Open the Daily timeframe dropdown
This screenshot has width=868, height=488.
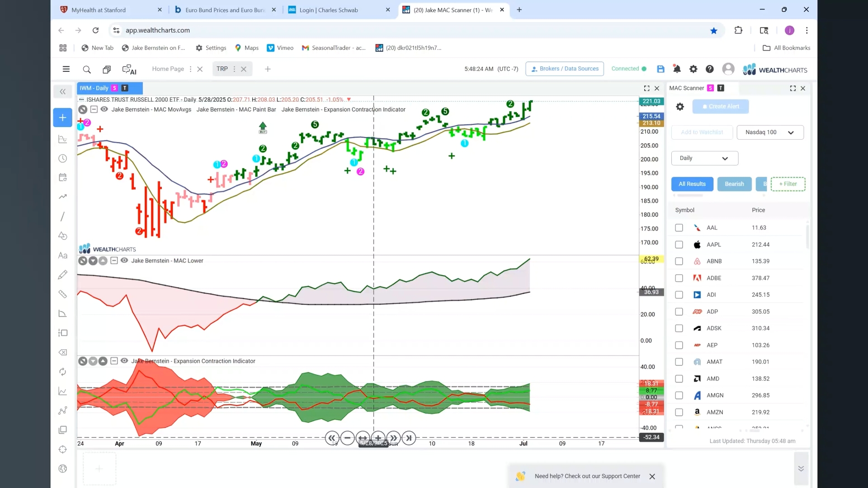coord(704,158)
